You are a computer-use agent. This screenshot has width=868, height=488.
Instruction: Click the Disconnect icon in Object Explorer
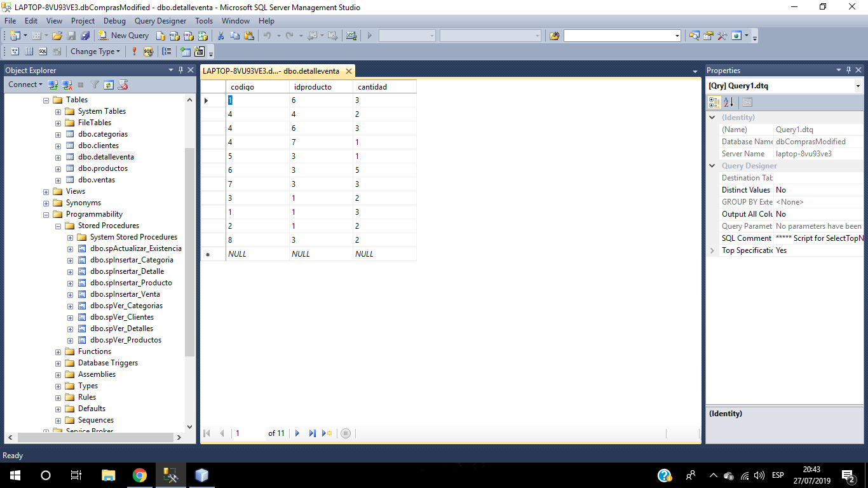tap(67, 85)
